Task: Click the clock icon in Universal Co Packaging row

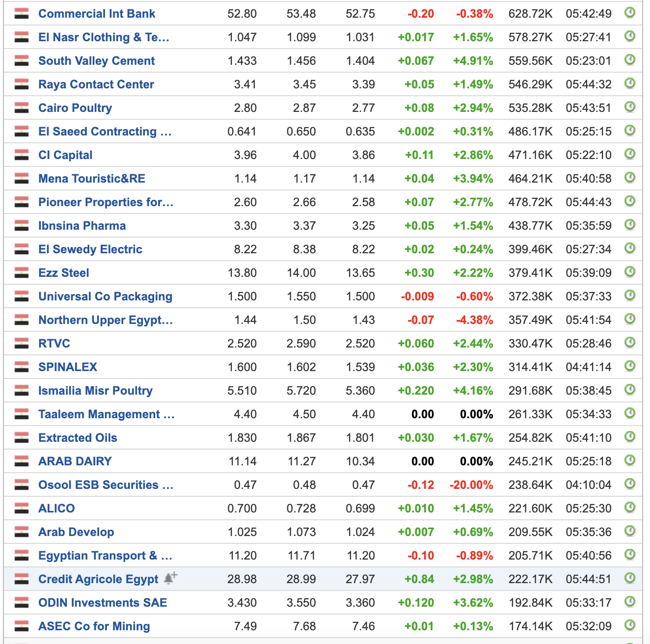Action: coord(630,295)
